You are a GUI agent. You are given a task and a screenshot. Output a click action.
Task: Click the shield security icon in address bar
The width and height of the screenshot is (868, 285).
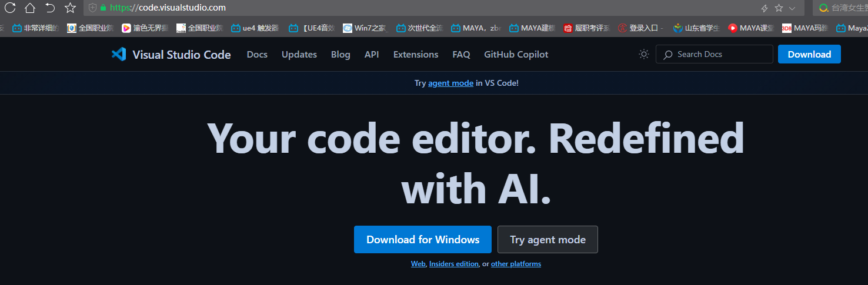tap(92, 8)
